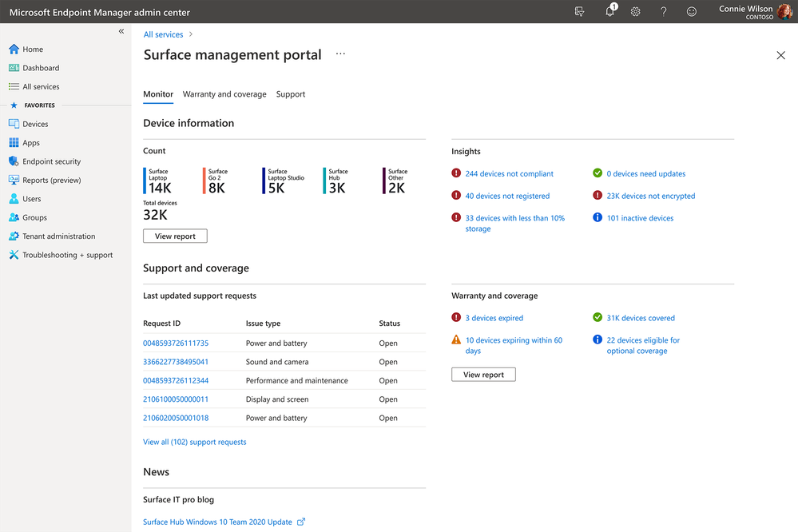Image resolution: width=798 pixels, height=532 pixels.
Task: Open the directory and subscription filter icon
Action: 580,11
